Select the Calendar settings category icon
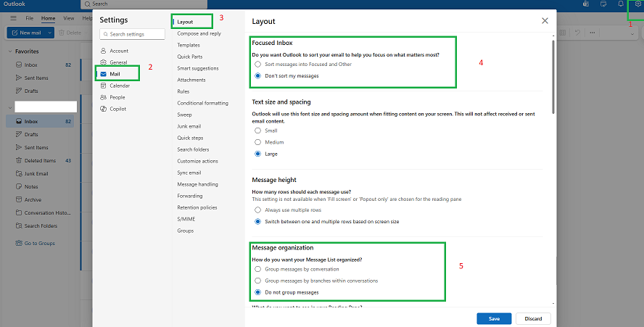The image size is (644, 327). pos(103,86)
